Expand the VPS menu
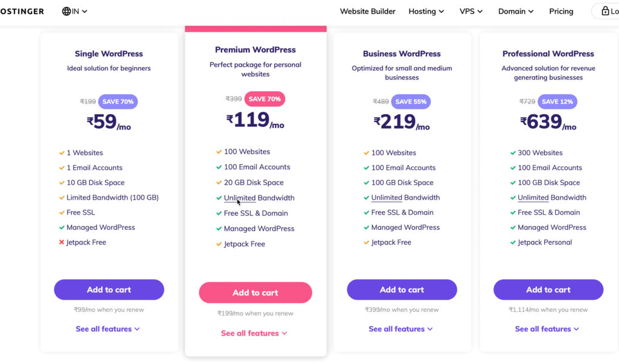This screenshot has width=619, height=364. click(x=471, y=12)
